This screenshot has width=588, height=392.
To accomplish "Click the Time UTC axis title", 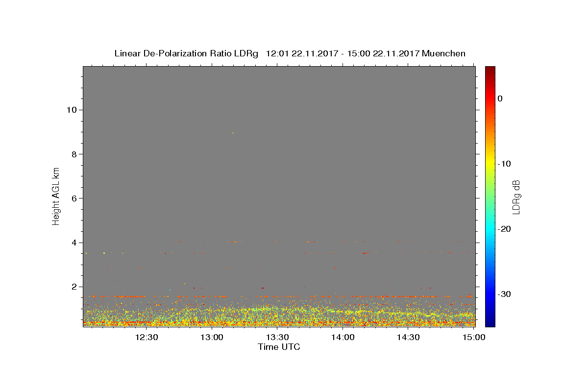I will 279,347.
